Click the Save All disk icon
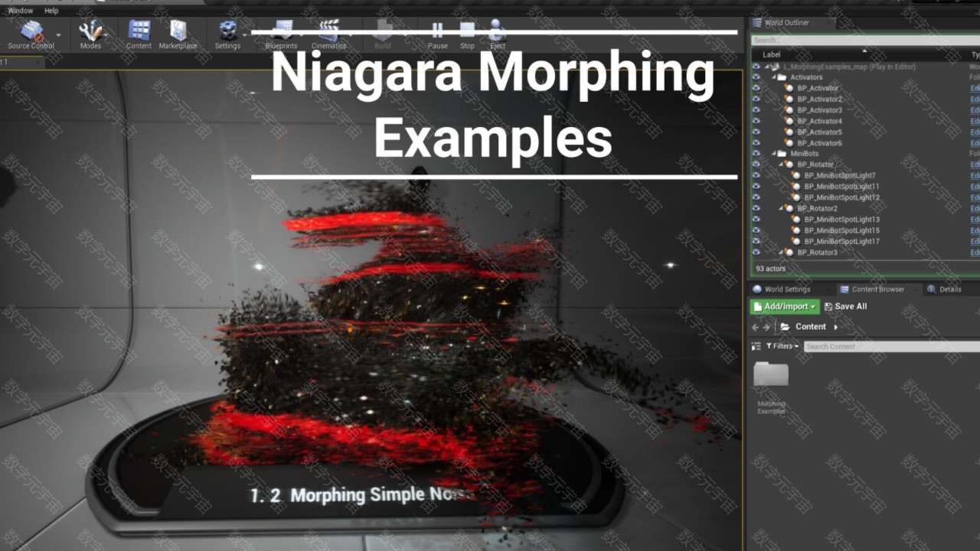The height and width of the screenshot is (551, 980). (x=828, y=306)
